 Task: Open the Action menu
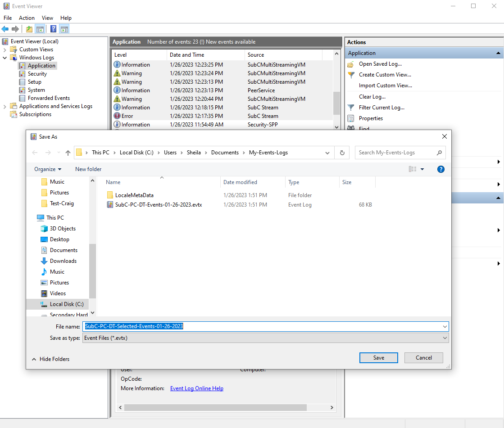tap(27, 18)
